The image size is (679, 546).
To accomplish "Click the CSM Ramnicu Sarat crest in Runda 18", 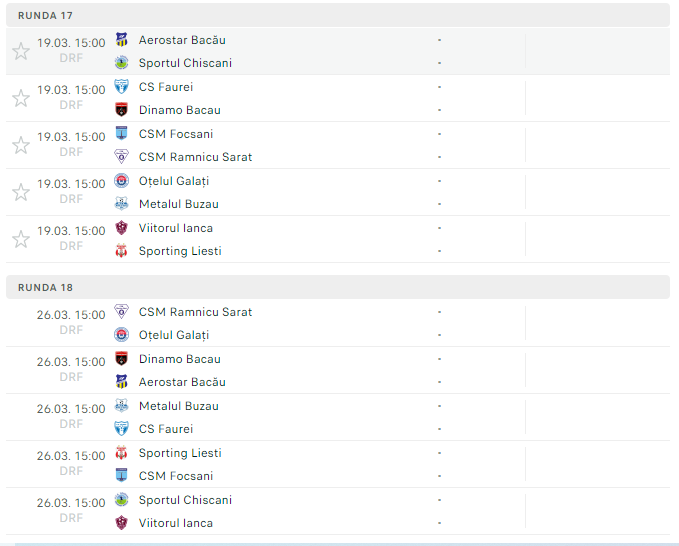I will coord(122,312).
